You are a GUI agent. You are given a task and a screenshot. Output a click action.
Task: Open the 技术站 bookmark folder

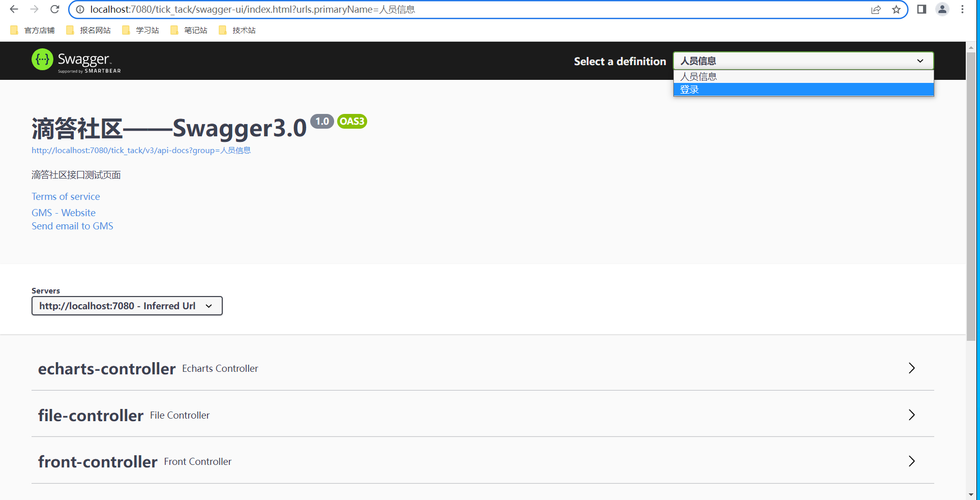click(x=237, y=31)
